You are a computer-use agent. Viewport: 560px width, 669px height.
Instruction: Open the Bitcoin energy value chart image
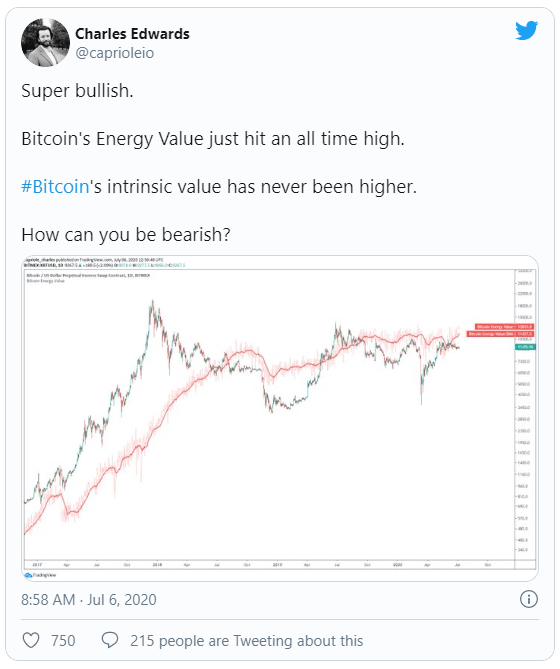point(280,418)
